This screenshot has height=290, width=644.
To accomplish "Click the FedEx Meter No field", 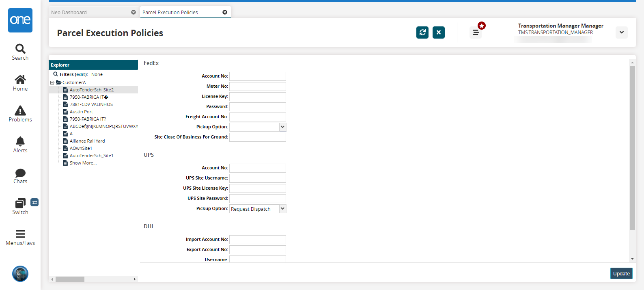I will (x=258, y=87).
